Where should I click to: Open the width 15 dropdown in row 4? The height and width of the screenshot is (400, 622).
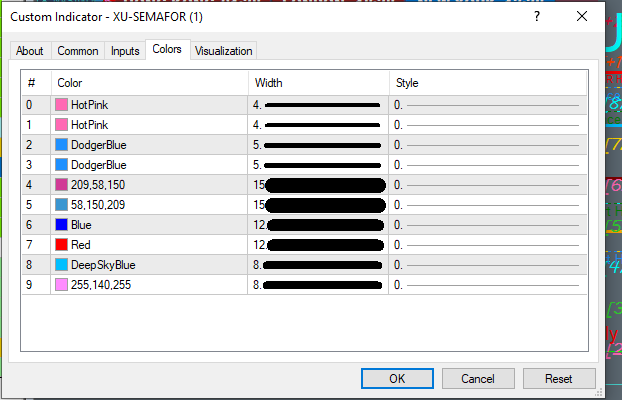click(318, 185)
